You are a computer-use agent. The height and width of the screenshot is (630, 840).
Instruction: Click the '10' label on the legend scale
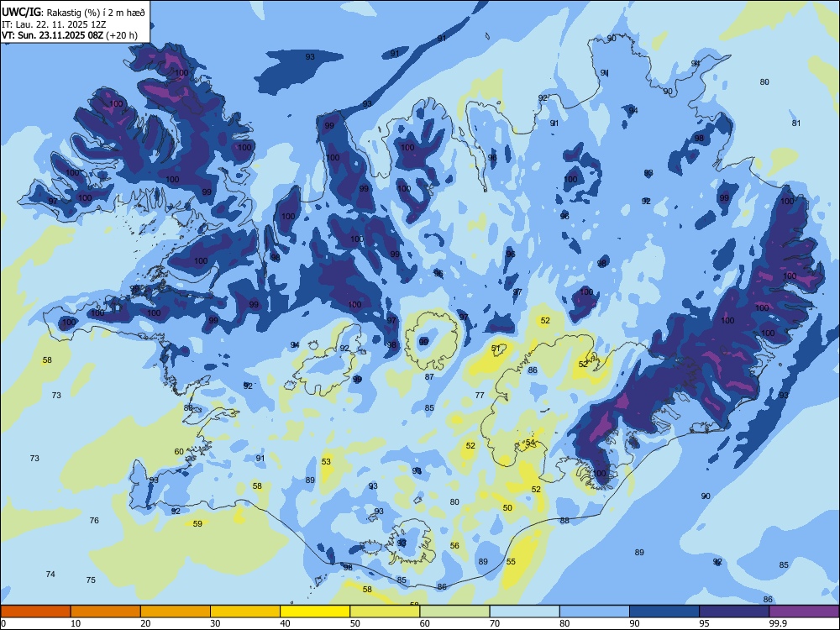[76, 623]
